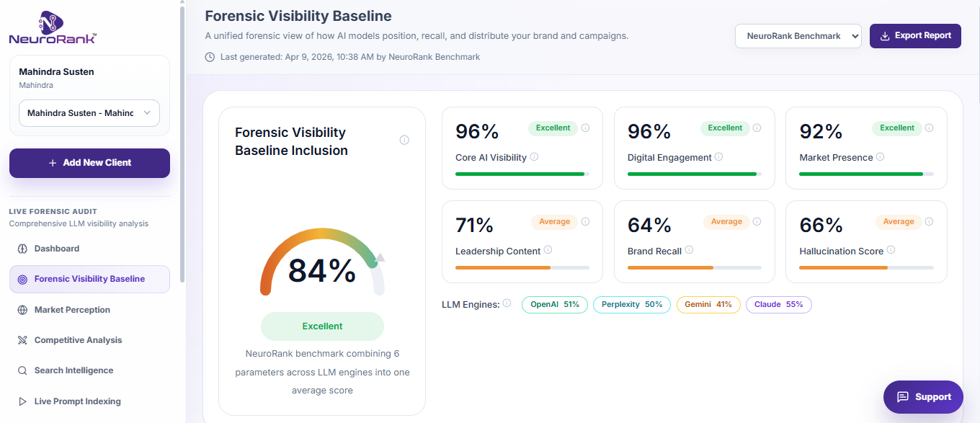Click the Mahindra Susten client card title
The image size is (980, 423).
(56, 71)
